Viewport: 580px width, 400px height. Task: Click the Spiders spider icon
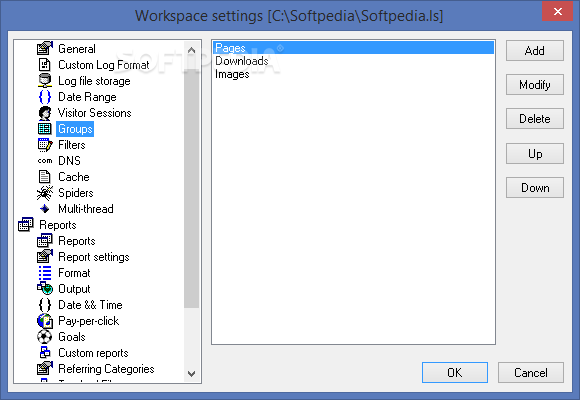pos(45,193)
